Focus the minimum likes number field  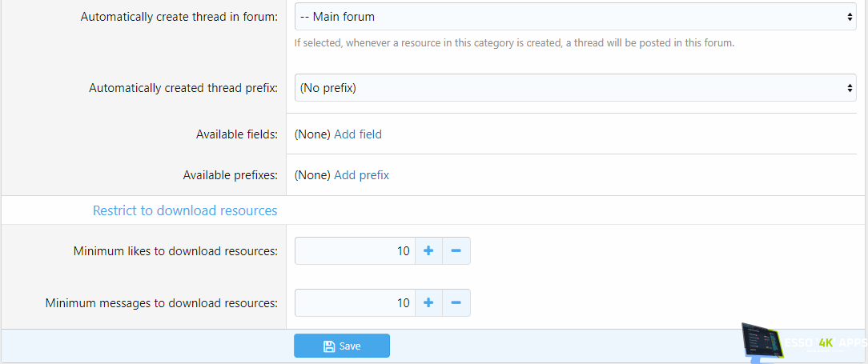(x=355, y=251)
